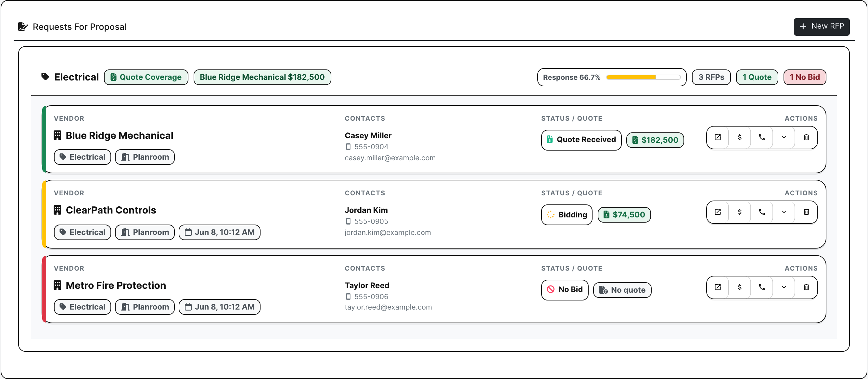Select contact name Taylor Reed

pos(367,286)
